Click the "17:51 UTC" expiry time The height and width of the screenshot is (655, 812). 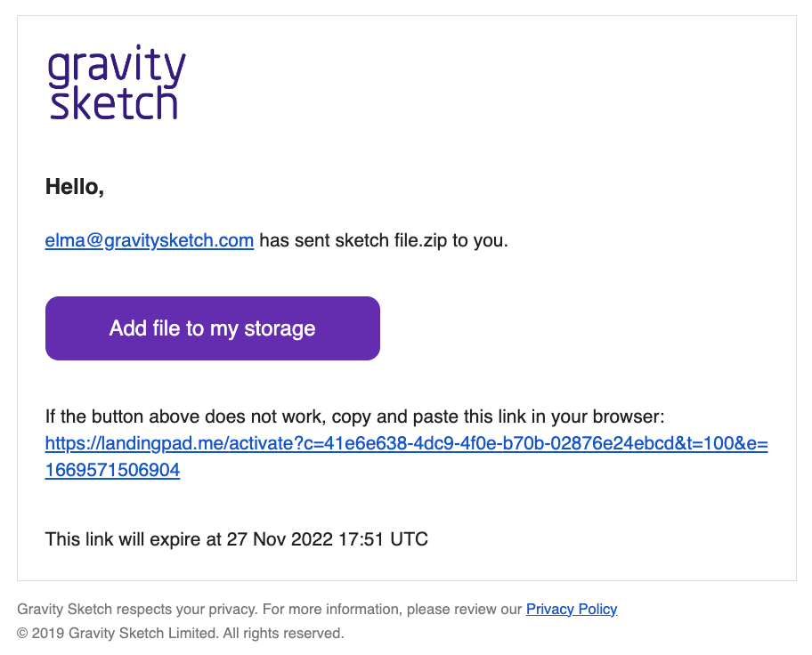[383, 539]
